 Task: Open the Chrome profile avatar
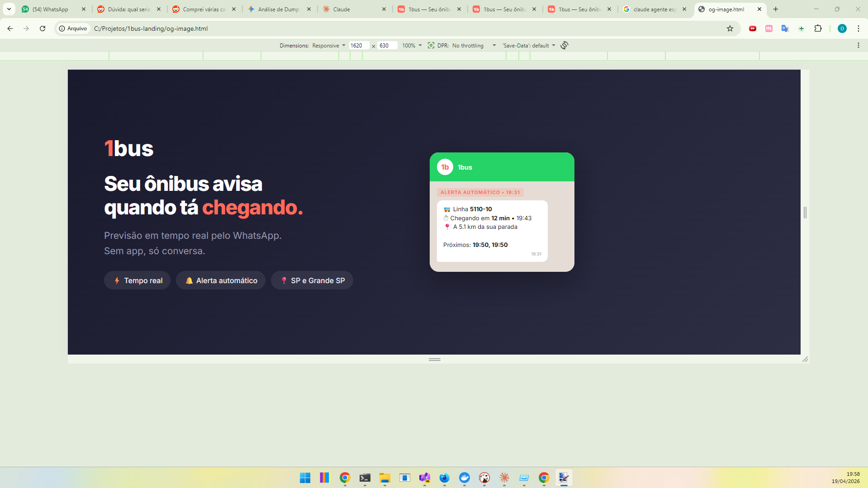point(842,28)
